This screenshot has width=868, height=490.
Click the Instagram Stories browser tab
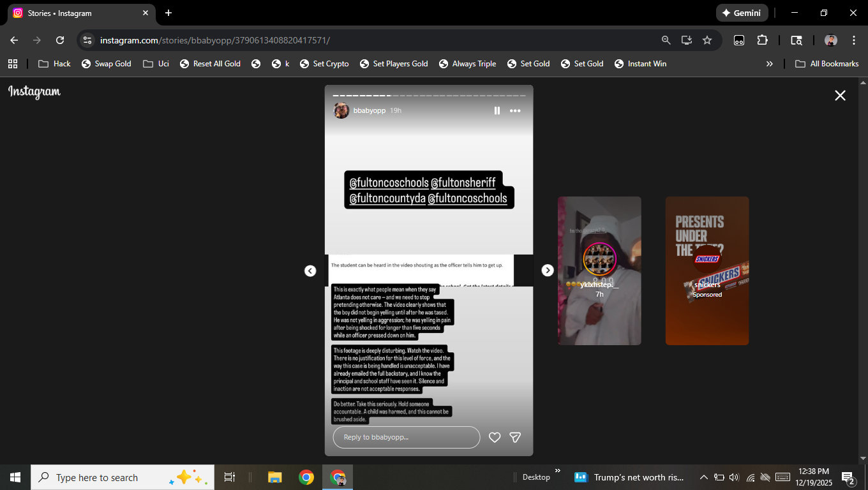[77, 13]
